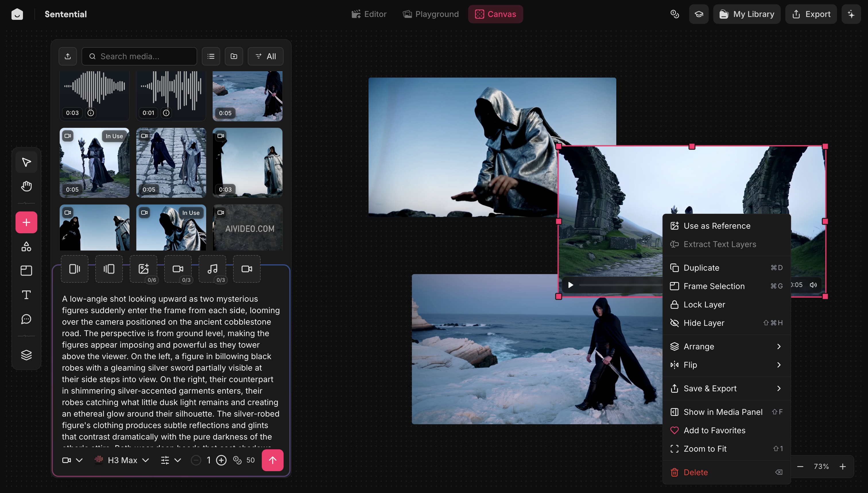868x493 pixels.
Task: Open the All filter dropdown
Action: (x=266, y=56)
